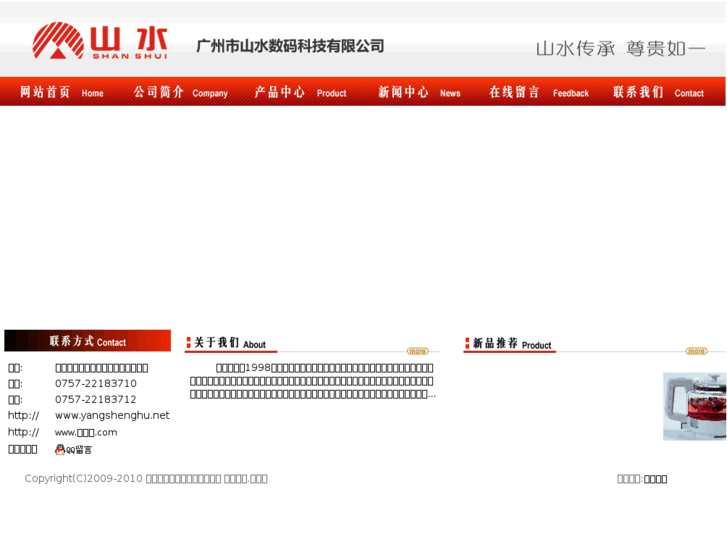Click the 联系方式 Contact panel header
Image resolution: width=727 pixels, height=545 pixels.
pyautogui.click(x=88, y=341)
